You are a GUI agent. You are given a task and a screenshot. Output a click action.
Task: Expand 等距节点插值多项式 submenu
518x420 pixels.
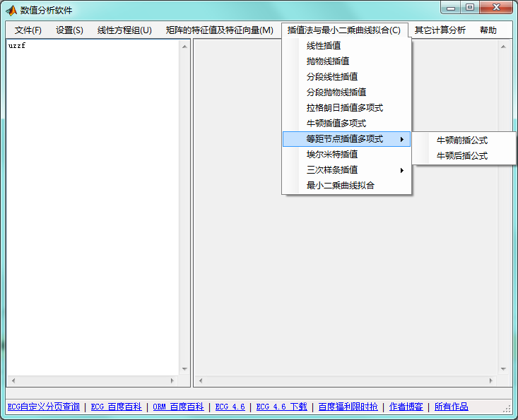(346, 139)
